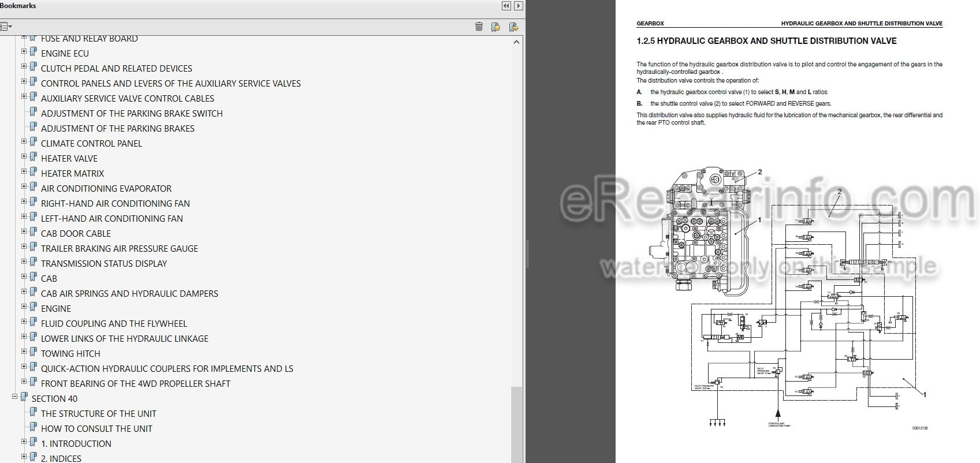Go to THE STRUCTURE OF THE UNIT

99,413
